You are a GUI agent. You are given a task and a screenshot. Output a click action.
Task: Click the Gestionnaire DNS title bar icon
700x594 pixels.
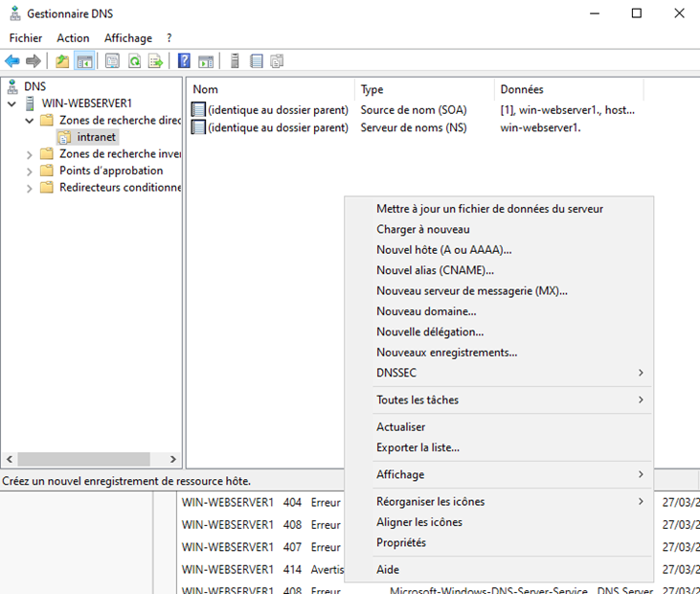15,13
